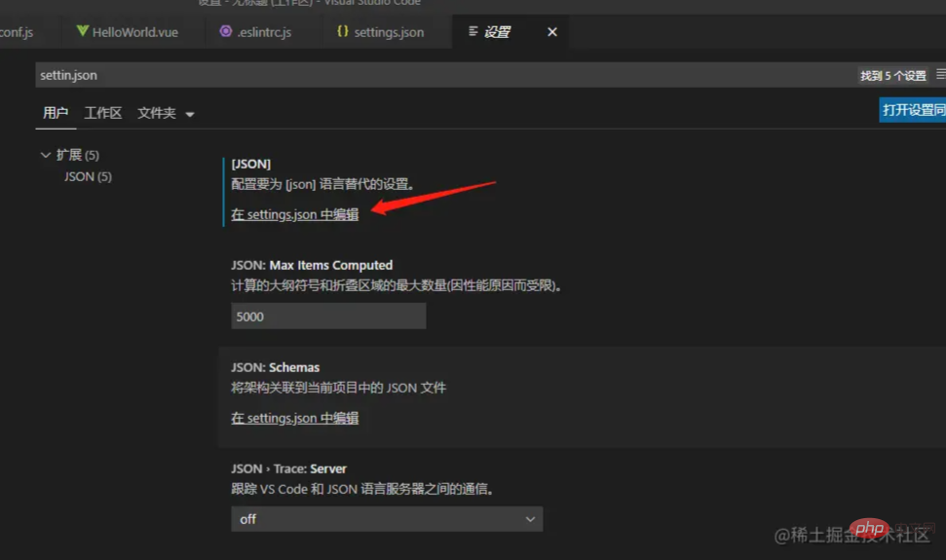This screenshot has width=946, height=560.
Task: Switch to the .eslintrc.js tab
Action: tap(256, 32)
